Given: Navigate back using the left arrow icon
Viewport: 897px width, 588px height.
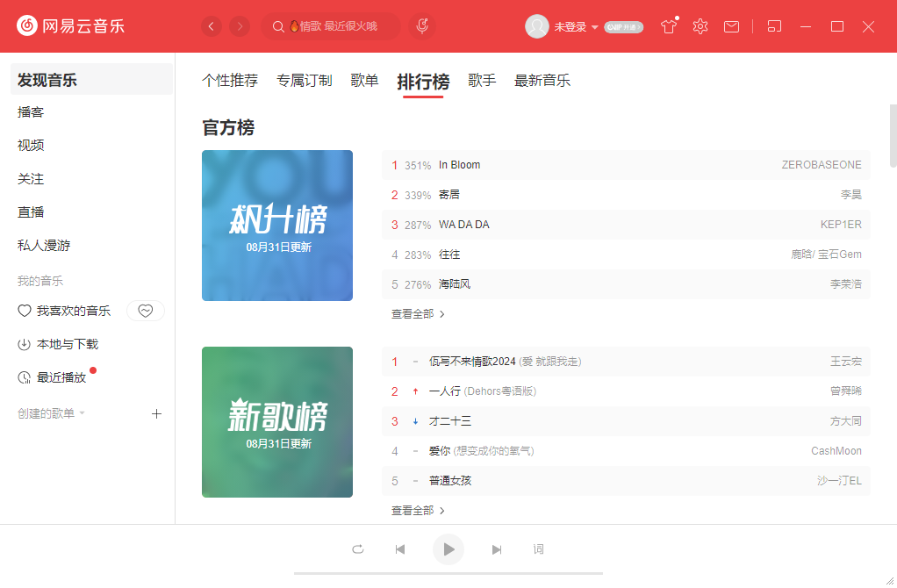Looking at the screenshot, I should click(x=212, y=26).
